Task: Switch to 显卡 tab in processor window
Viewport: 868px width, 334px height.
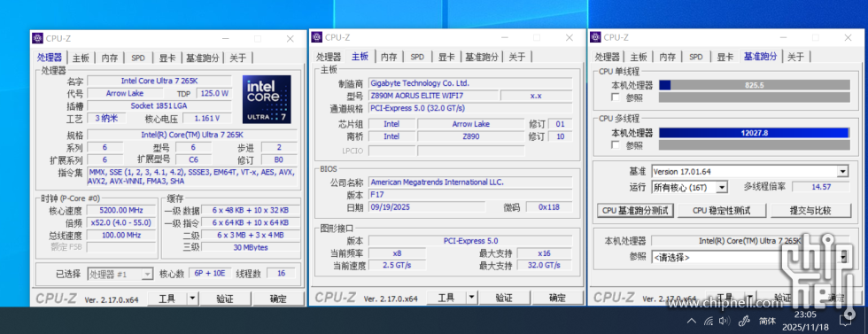Action: click(167, 58)
